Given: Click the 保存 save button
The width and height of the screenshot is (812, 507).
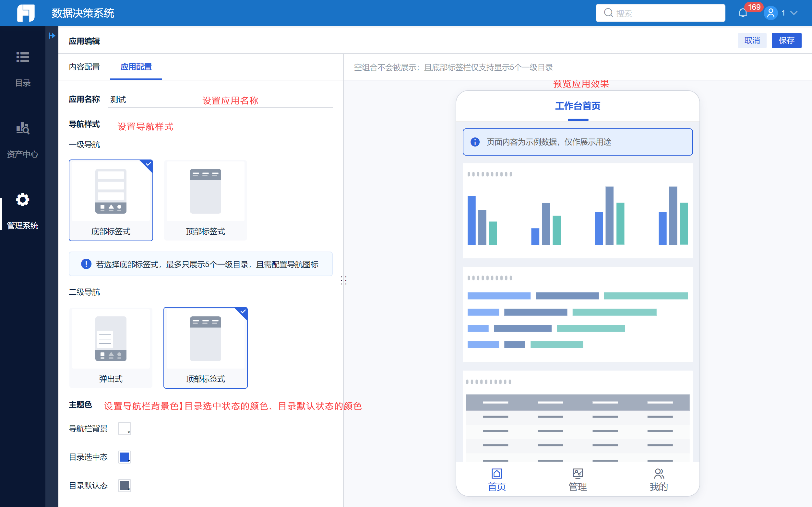Looking at the screenshot, I should coord(786,41).
